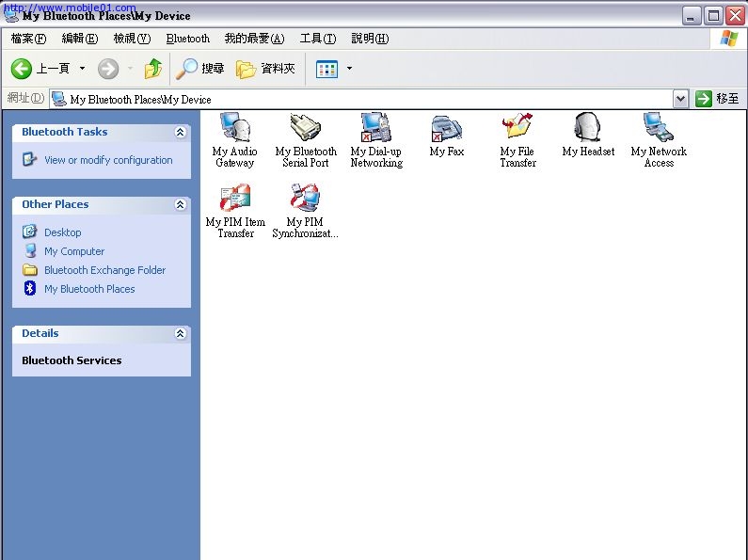Open Back button history dropdown arrow
This screenshot has height=560, width=748.
tap(82, 69)
